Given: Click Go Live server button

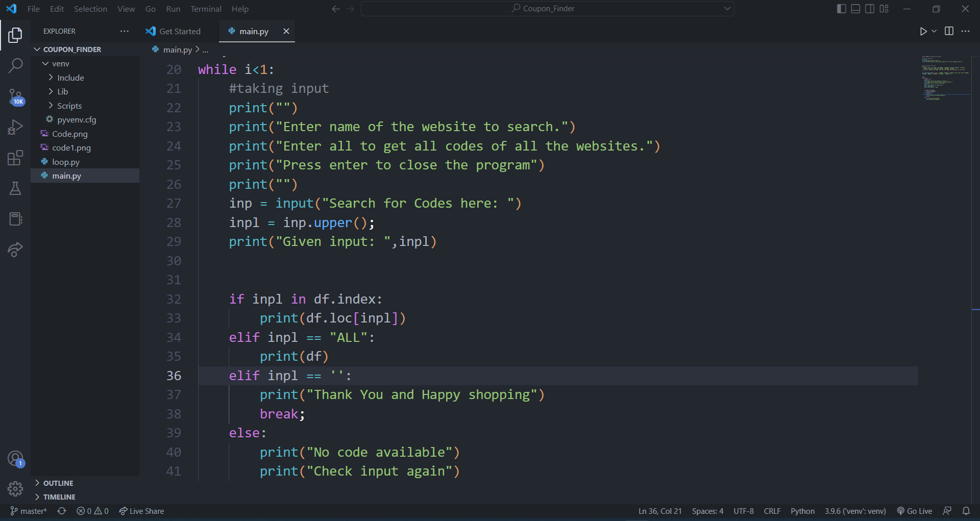Looking at the screenshot, I should coord(915,511).
